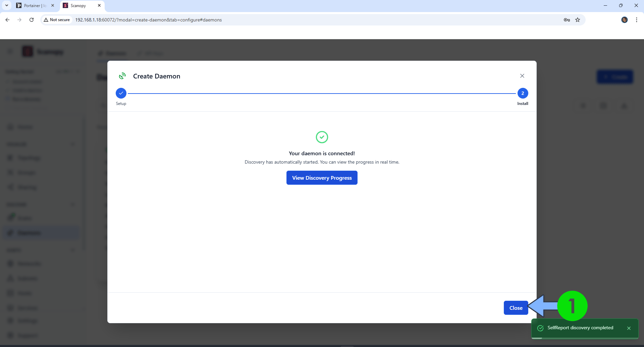The height and width of the screenshot is (347, 644).
Task: Open the password manager key icon
Action: [567, 20]
